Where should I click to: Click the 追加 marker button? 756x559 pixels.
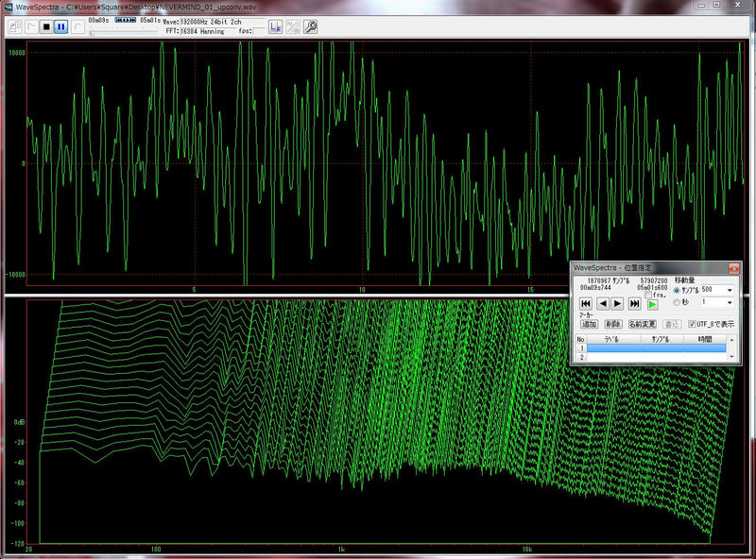[x=589, y=324]
